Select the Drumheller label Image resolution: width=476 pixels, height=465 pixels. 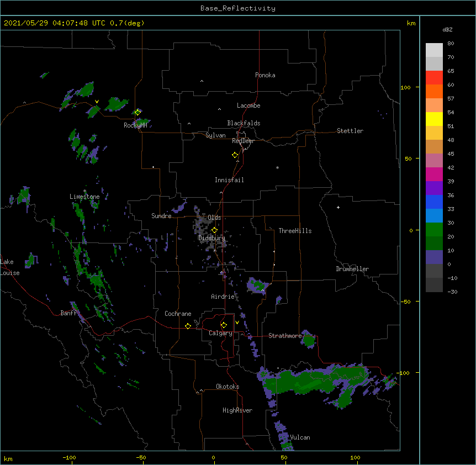(x=352, y=269)
